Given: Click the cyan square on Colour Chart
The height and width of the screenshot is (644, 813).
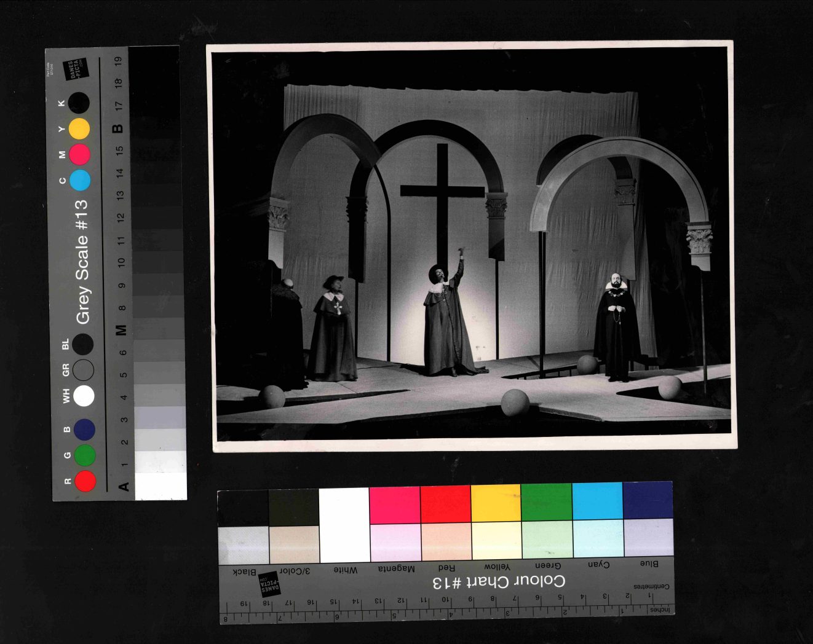Looking at the screenshot, I should coord(597,501).
